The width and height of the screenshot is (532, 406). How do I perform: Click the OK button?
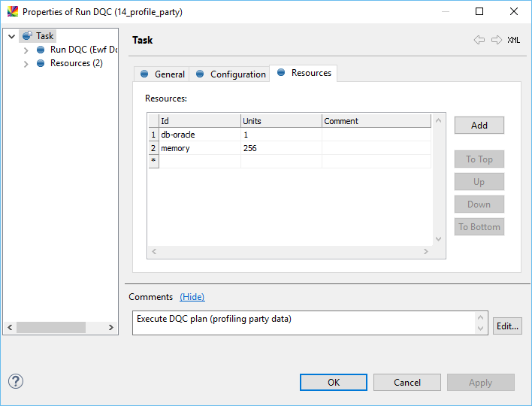click(334, 382)
